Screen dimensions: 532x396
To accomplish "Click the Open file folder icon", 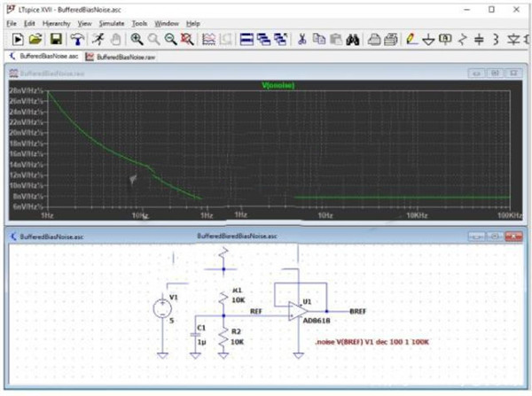I will [x=35, y=40].
